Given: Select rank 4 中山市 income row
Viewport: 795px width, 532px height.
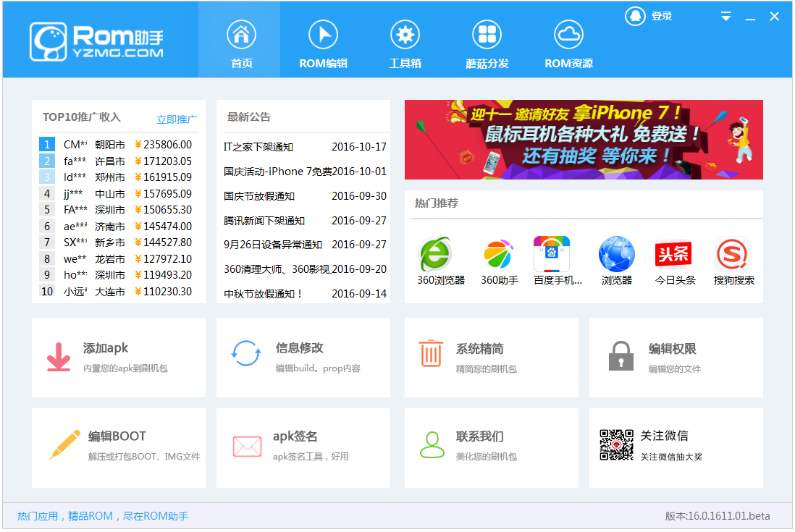Looking at the screenshot, I should [x=116, y=193].
